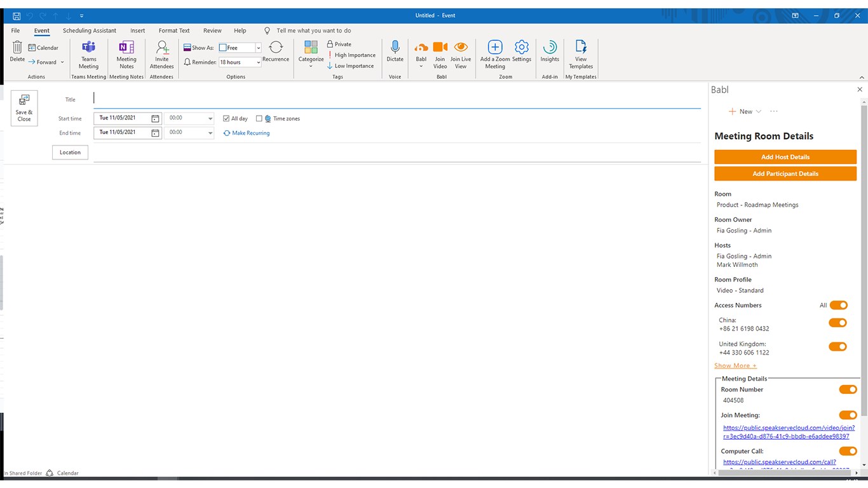Set High Importance on the event
This screenshot has width=868, height=488.
351,55
